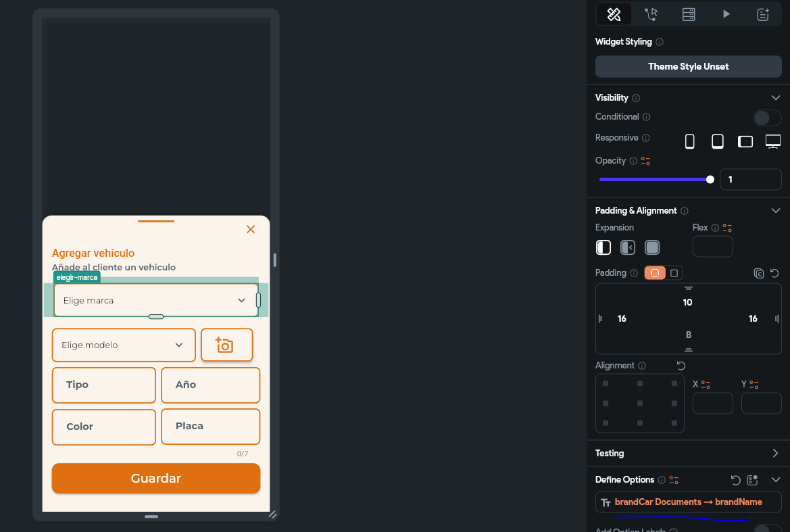The width and height of the screenshot is (790, 532).
Task: Select the Flexible expansion option
Action: tap(628, 247)
